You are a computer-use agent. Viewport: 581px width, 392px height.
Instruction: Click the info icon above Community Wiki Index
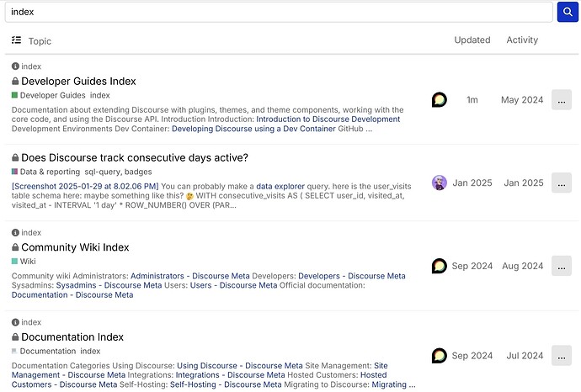point(15,232)
